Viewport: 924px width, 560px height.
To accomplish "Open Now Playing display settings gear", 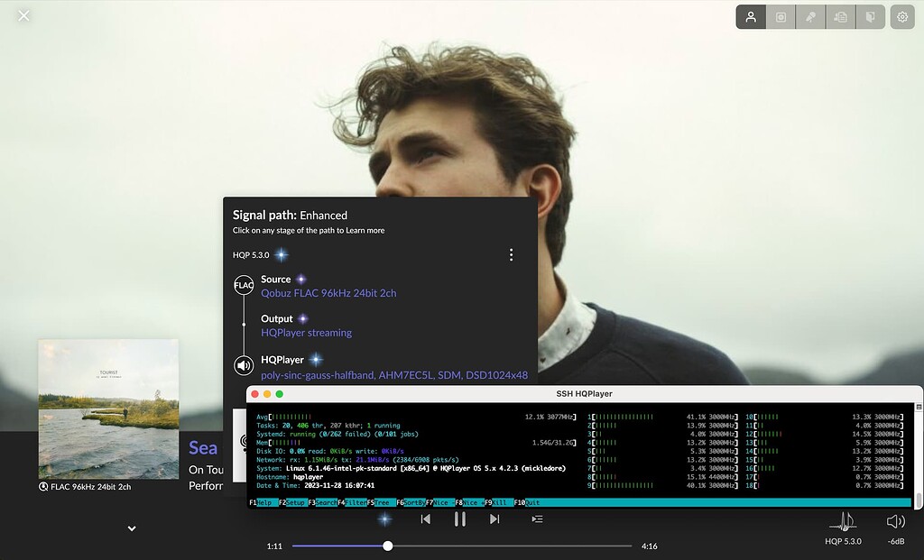I will (901, 17).
